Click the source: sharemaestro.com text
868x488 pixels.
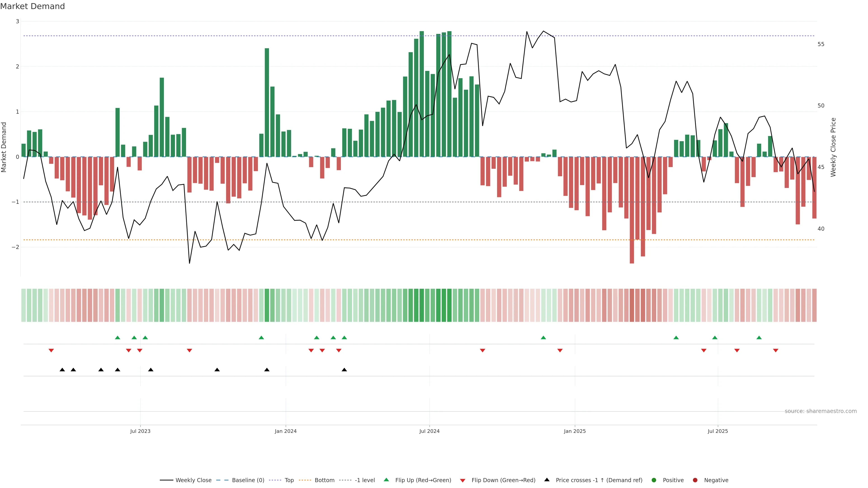click(821, 411)
